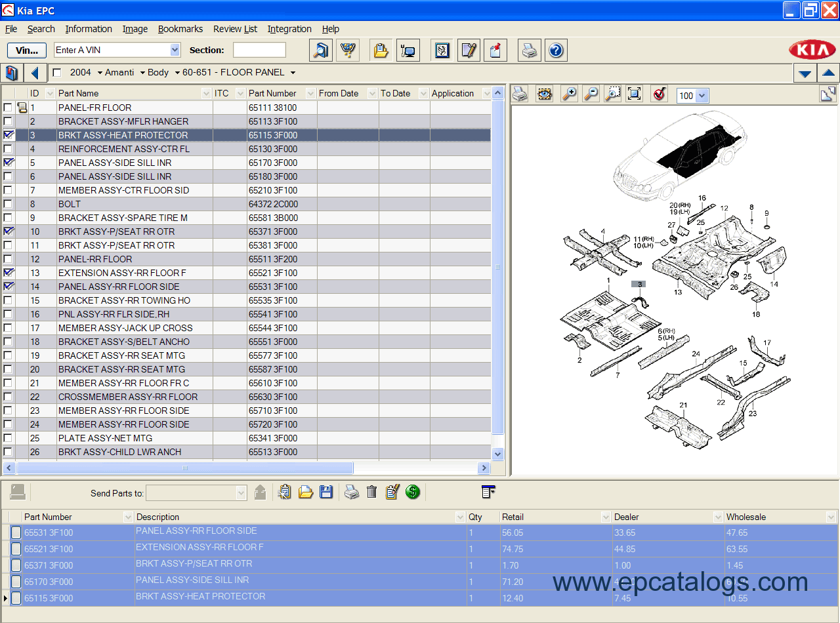
Task: Click the search magnifier icon in the main toolbar
Action: point(321,50)
